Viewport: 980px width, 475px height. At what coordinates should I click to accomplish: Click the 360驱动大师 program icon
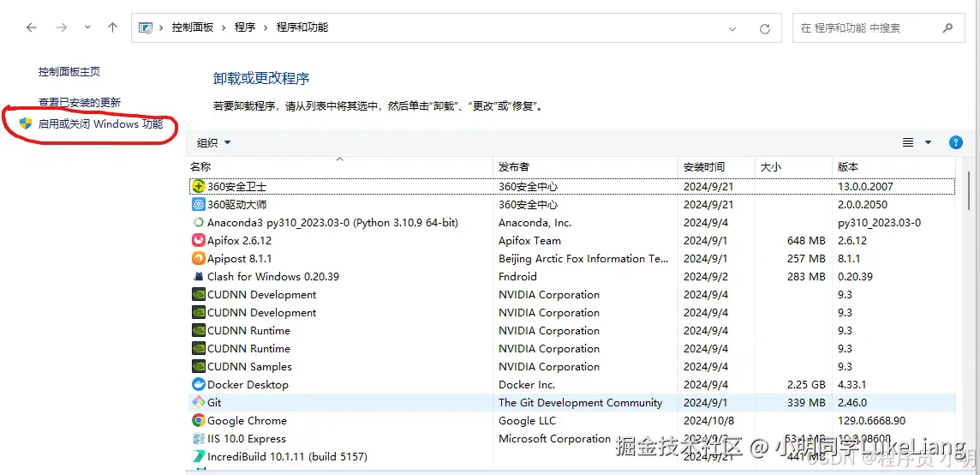pos(199,204)
